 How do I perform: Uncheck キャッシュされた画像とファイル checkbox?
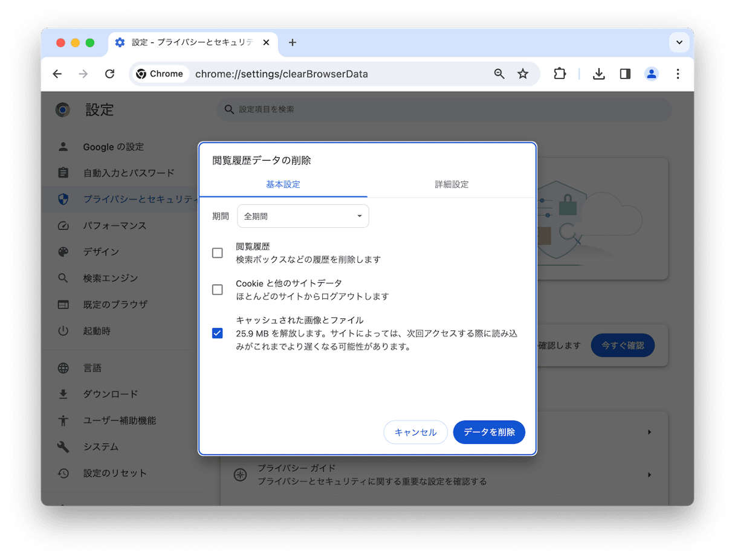click(x=218, y=333)
